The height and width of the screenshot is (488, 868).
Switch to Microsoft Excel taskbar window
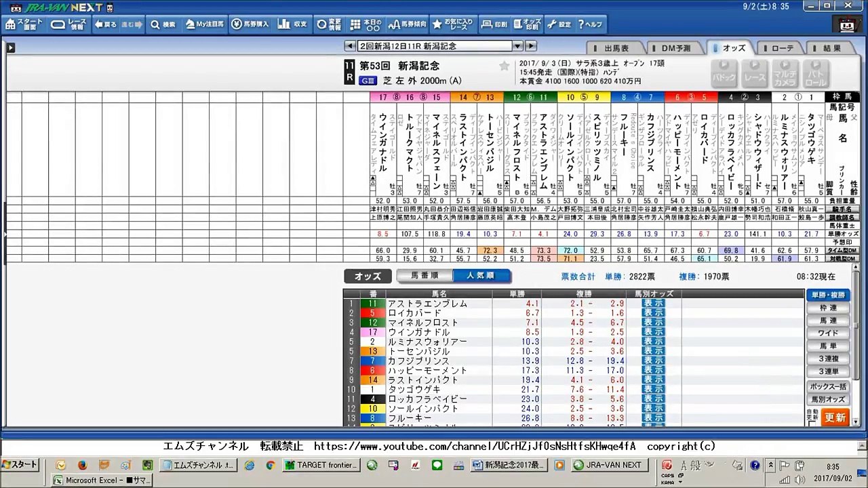[102, 480]
